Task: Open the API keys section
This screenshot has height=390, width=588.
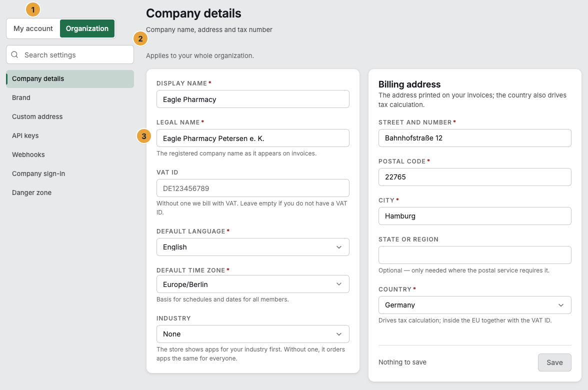Action: point(70,136)
